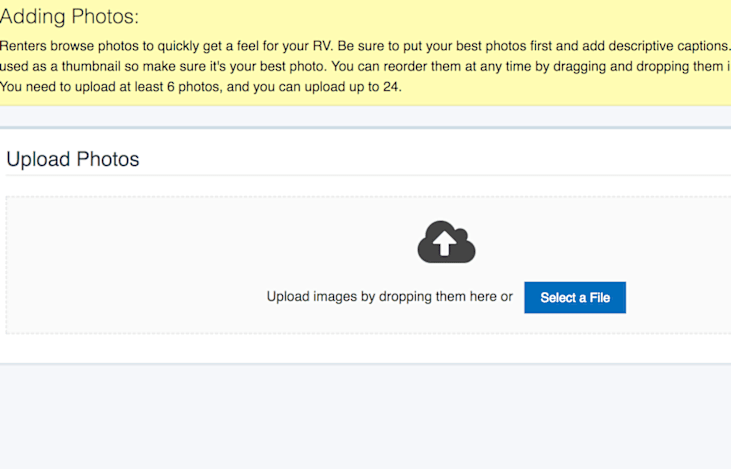The height and width of the screenshot is (469, 731).
Task: Click the empty gray area below upload panel
Action: pyautogui.click(x=366, y=416)
